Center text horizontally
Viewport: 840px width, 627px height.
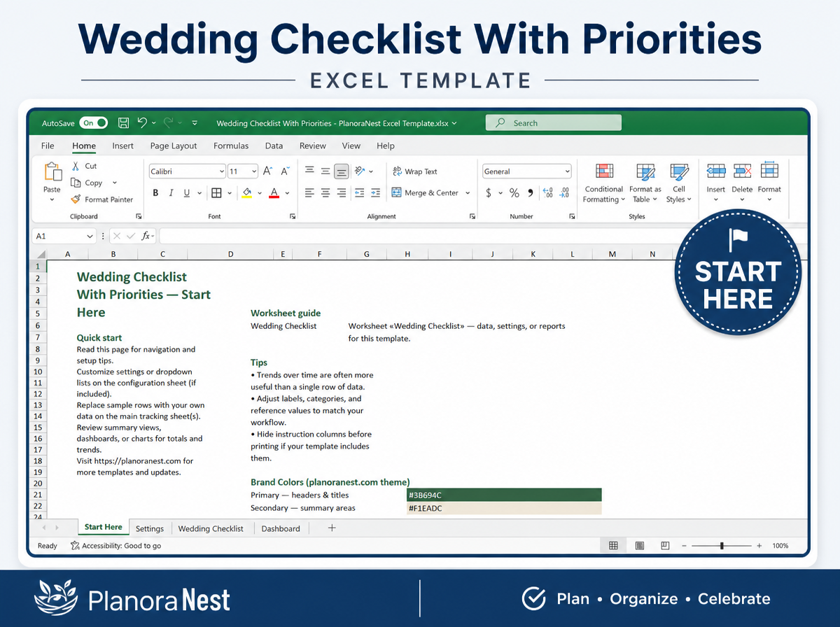coord(325,193)
